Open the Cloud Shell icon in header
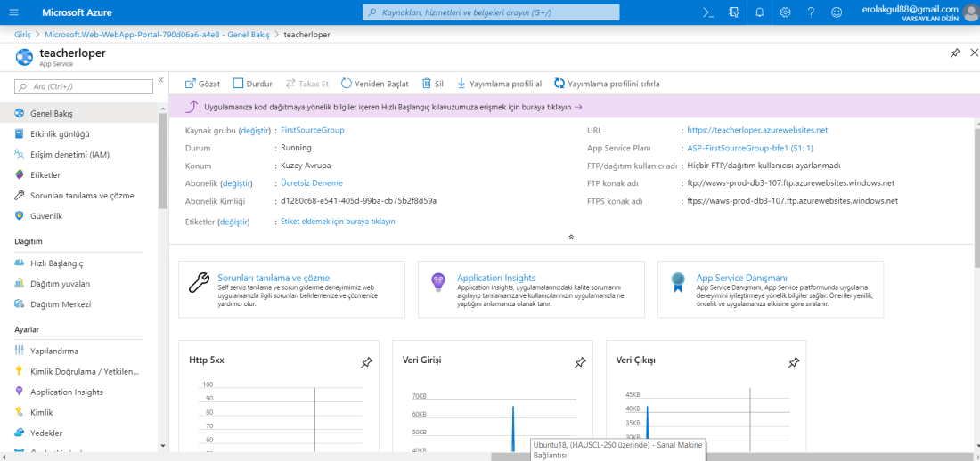The width and height of the screenshot is (980, 461). pos(708,12)
